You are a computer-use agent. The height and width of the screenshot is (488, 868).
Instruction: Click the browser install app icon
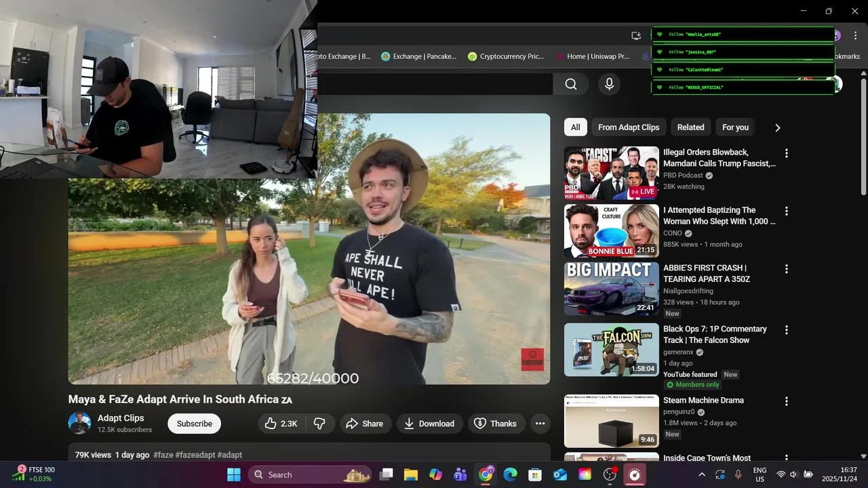point(636,35)
